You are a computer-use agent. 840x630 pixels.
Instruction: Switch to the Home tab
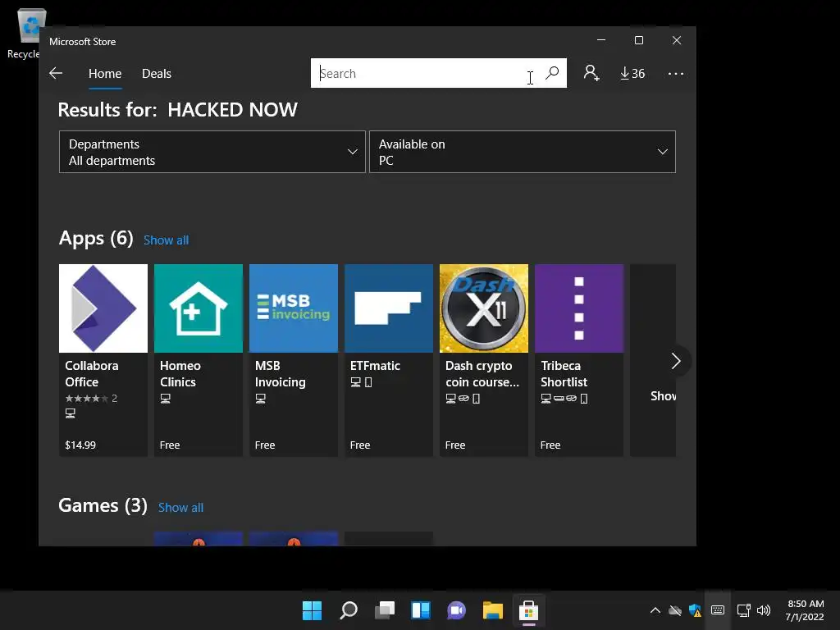(x=105, y=73)
